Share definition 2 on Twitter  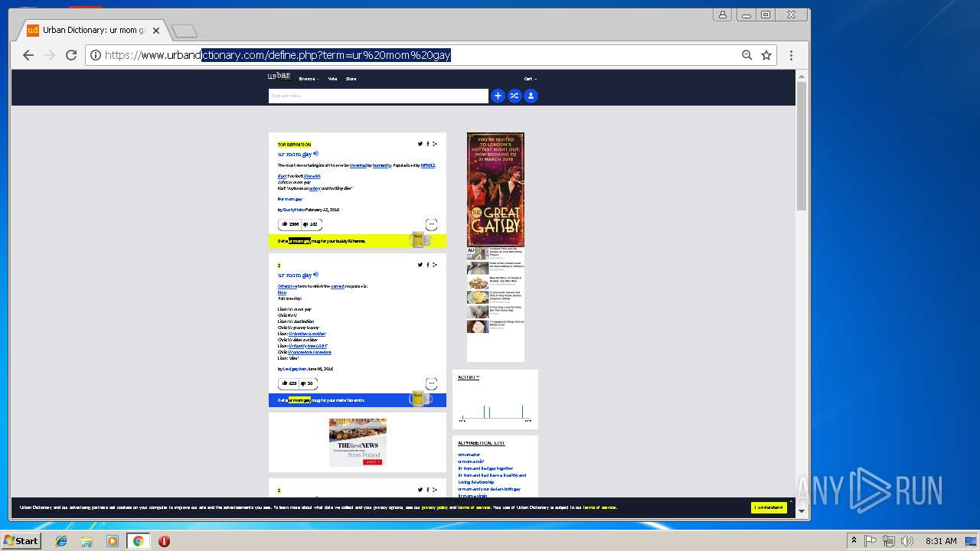[x=420, y=265]
